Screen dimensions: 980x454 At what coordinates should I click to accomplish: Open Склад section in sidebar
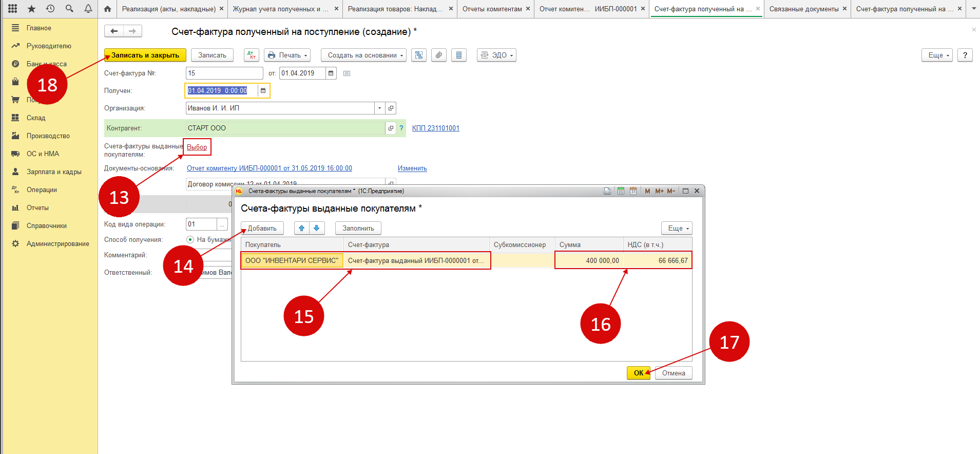pyautogui.click(x=36, y=118)
